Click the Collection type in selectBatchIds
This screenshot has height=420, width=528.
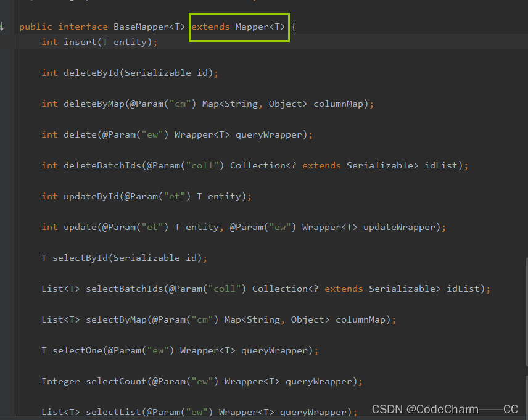coord(280,289)
